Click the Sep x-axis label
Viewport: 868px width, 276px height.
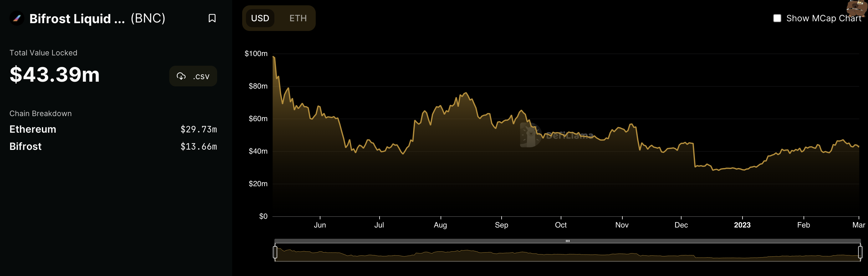(501, 225)
